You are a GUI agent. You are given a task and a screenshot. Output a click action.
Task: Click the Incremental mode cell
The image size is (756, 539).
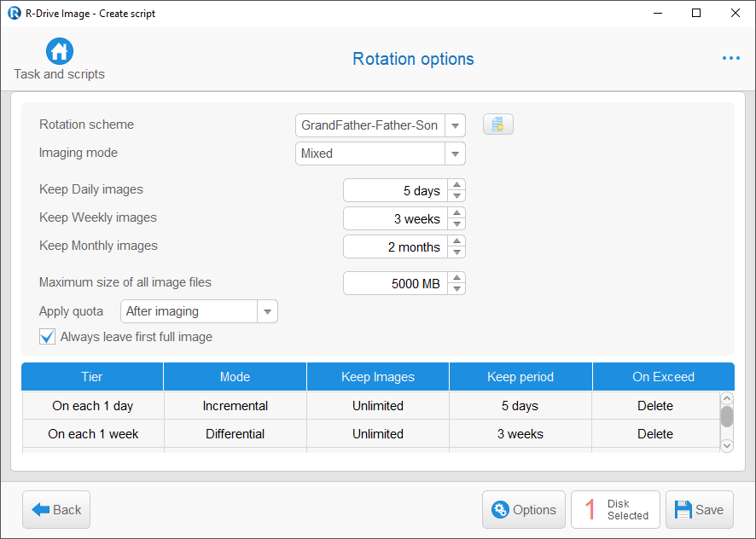coord(236,406)
